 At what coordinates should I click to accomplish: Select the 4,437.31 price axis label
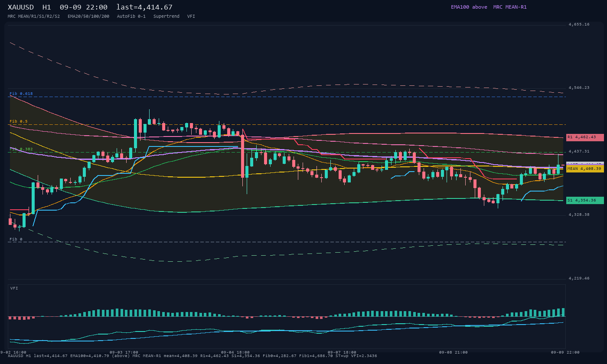(579, 151)
